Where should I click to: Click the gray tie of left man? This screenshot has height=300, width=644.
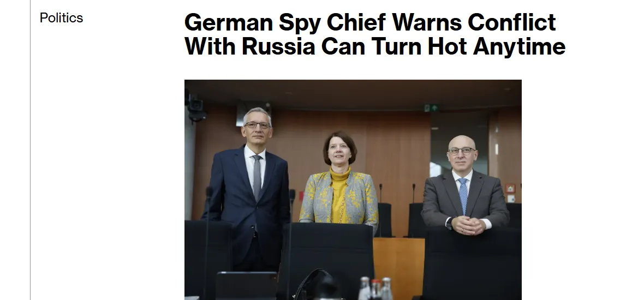click(257, 177)
